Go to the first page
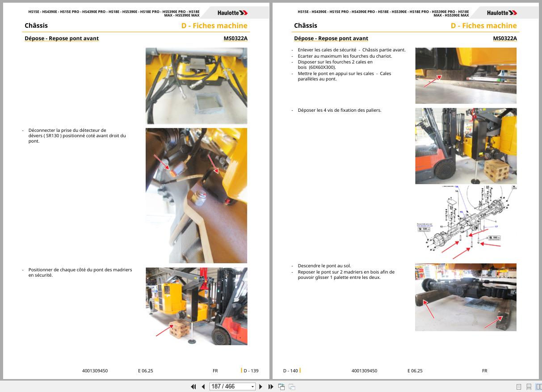The width and height of the screenshot is (542, 392). pos(193,387)
